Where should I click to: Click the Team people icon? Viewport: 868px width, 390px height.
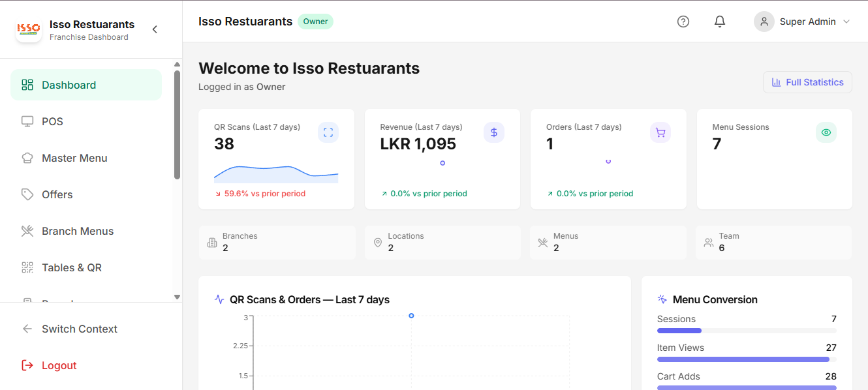(709, 243)
